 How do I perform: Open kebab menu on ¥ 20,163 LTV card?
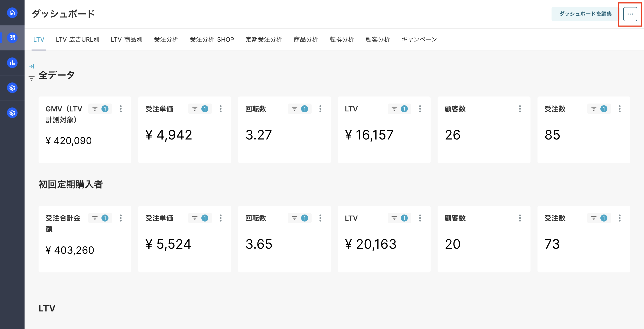420,218
